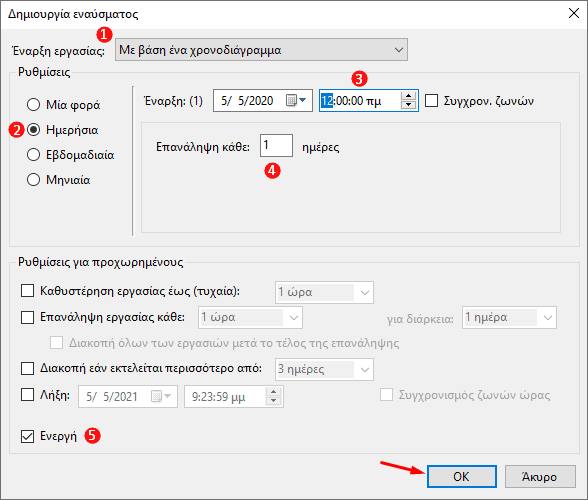Expand the random delay 1 ώρα dropdown
The width and height of the screenshot is (588, 500).
click(x=324, y=292)
